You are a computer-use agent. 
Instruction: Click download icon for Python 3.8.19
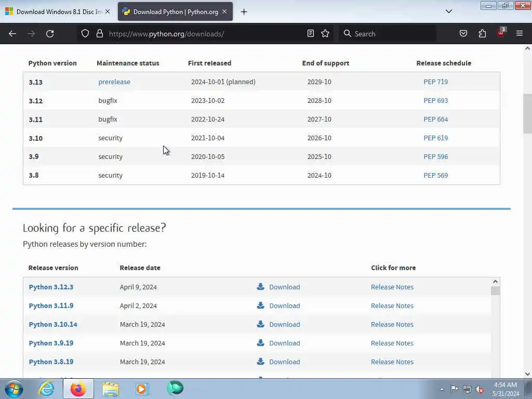[261, 362]
